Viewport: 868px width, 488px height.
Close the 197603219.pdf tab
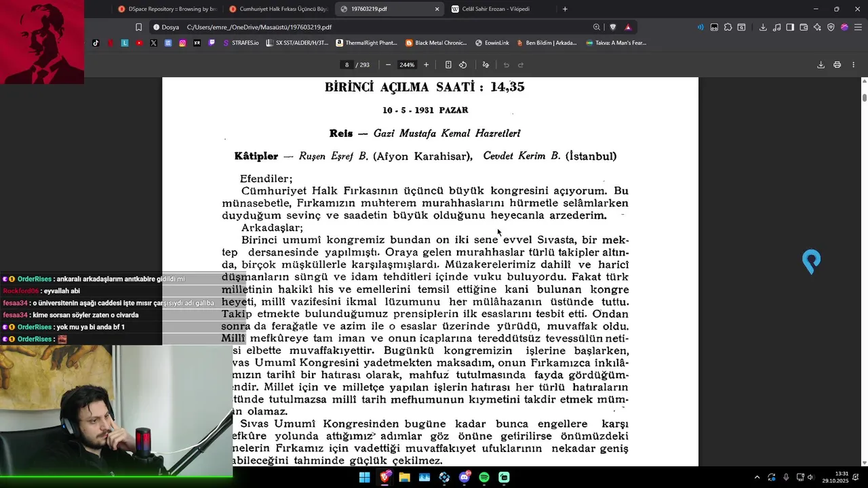click(x=437, y=9)
